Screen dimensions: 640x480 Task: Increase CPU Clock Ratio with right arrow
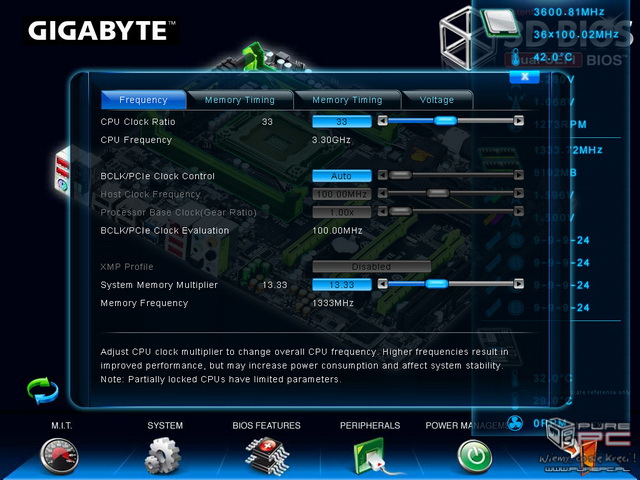click(x=518, y=121)
